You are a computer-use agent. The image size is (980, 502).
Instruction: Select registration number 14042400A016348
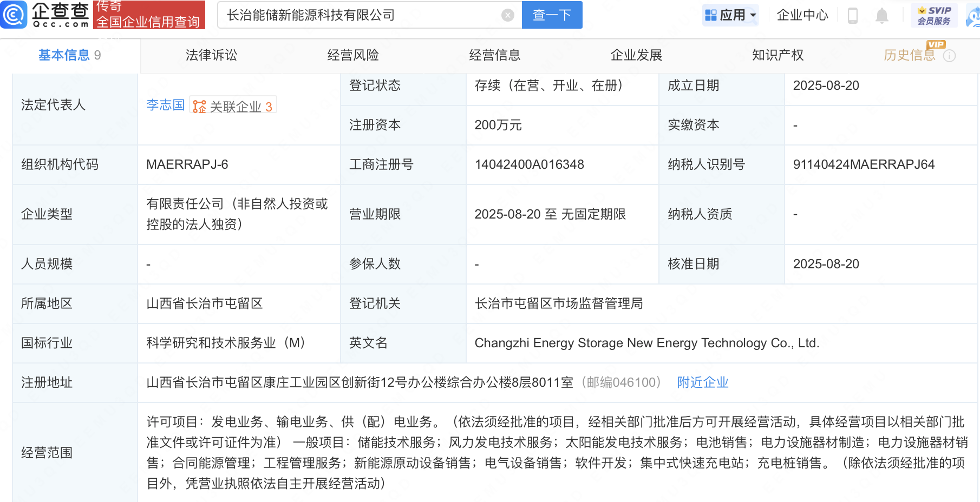(x=529, y=164)
